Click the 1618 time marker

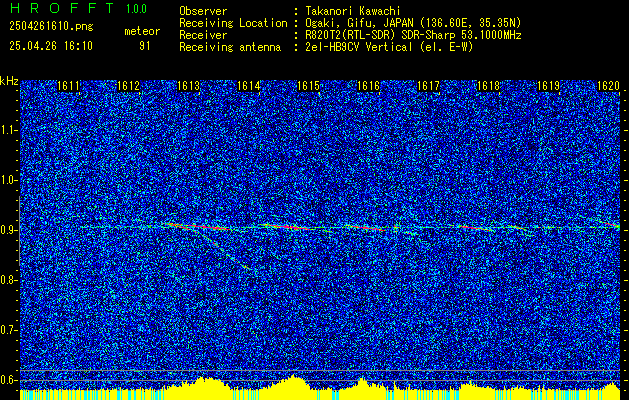[x=488, y=86]
